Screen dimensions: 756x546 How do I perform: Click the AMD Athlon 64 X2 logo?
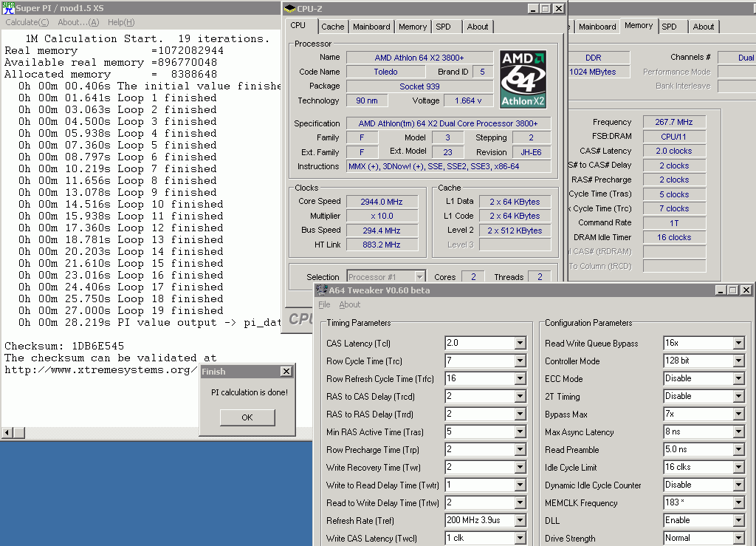pos(523,79)
